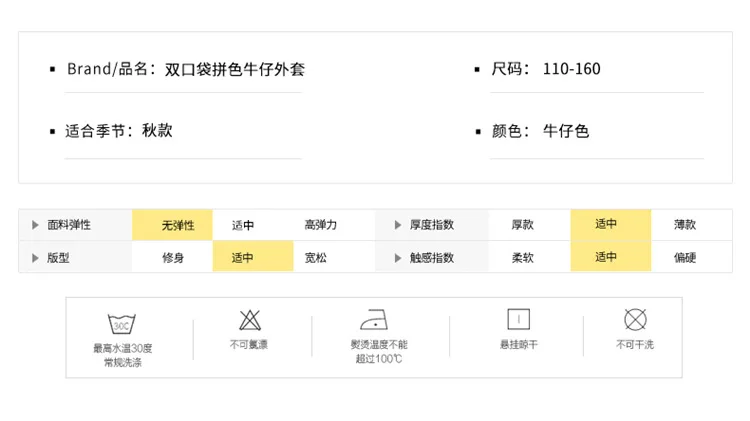Click the 不可氯漂 caption

pos(249,344)
